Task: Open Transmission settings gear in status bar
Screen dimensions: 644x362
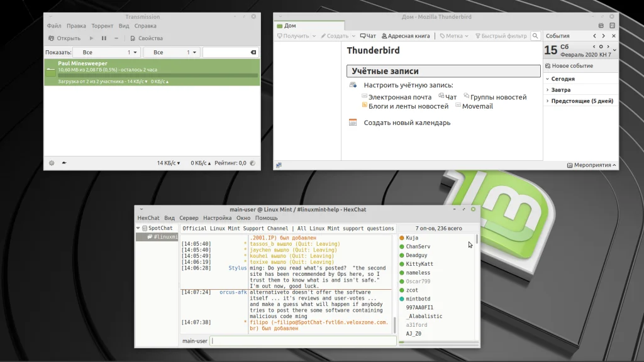Action: (x=52, y=163)
